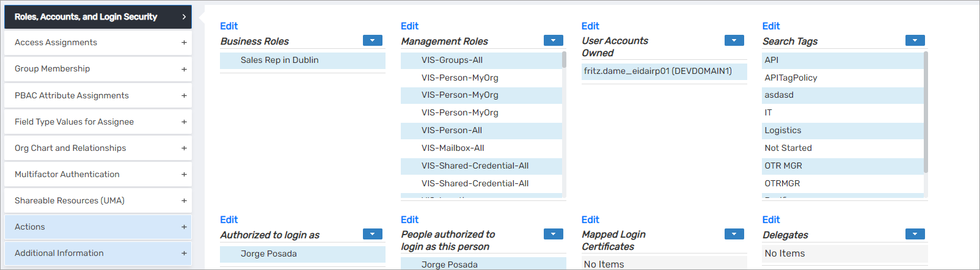Open the Delegates dropdown arrow button
980x270 pixels.
tap(915, 235)
